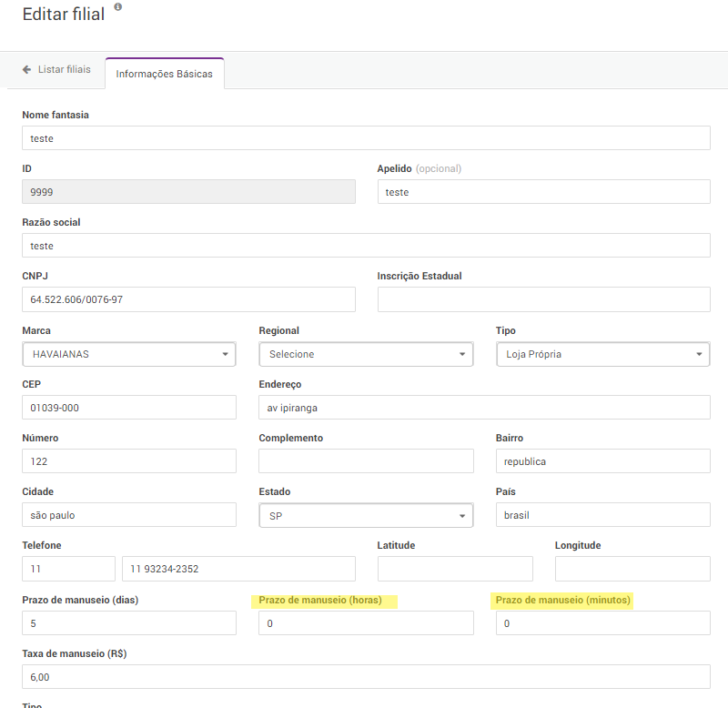
Task: Select the CNPJ input field
Action: pyautogui.click(x=188, y=299)
